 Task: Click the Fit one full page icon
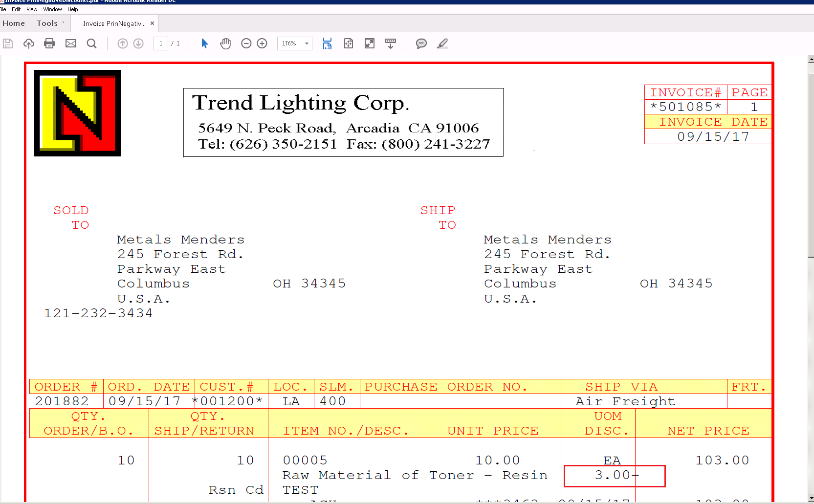tap(349, 44)
